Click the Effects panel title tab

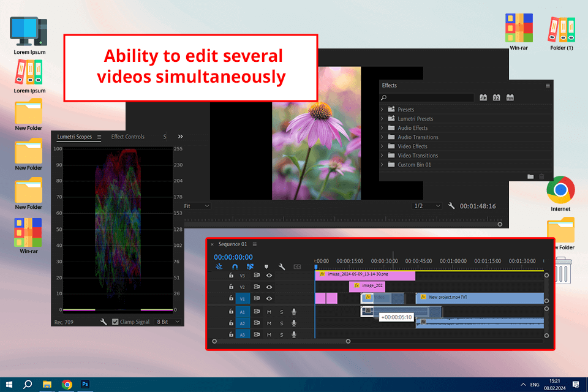390,86
